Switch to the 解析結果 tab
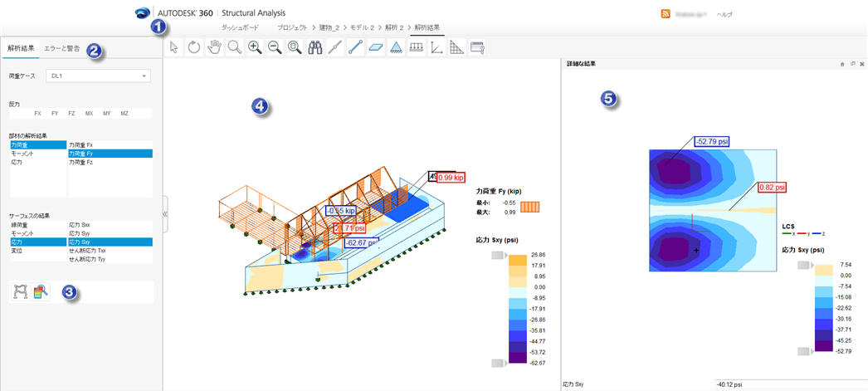 point(21,48)
